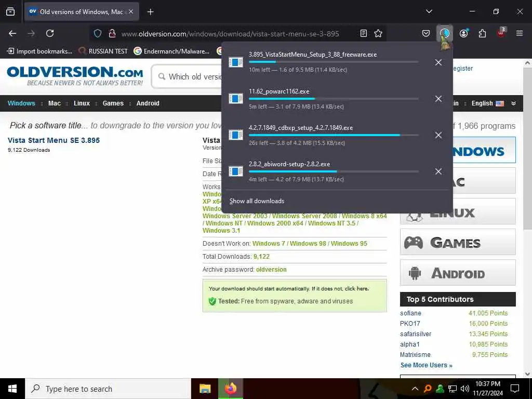Viewport: 532px width, 399px height.
Task: Open Firefox application hamburger menu
Action: point(520,33)
